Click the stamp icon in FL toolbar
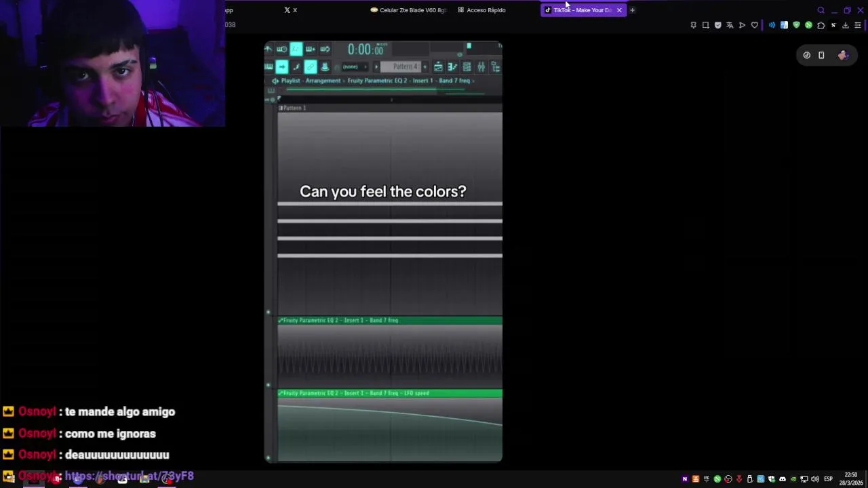The width and height of the screenshot is (868, 488). 325,66
